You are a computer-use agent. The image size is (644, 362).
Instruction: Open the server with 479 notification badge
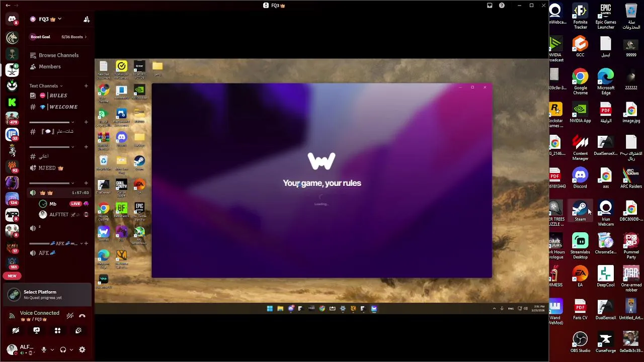point(12,118)
